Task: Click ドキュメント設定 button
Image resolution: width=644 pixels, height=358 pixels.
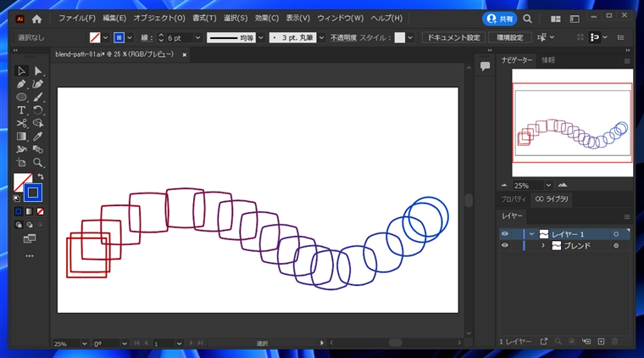Action: [454, 37]
